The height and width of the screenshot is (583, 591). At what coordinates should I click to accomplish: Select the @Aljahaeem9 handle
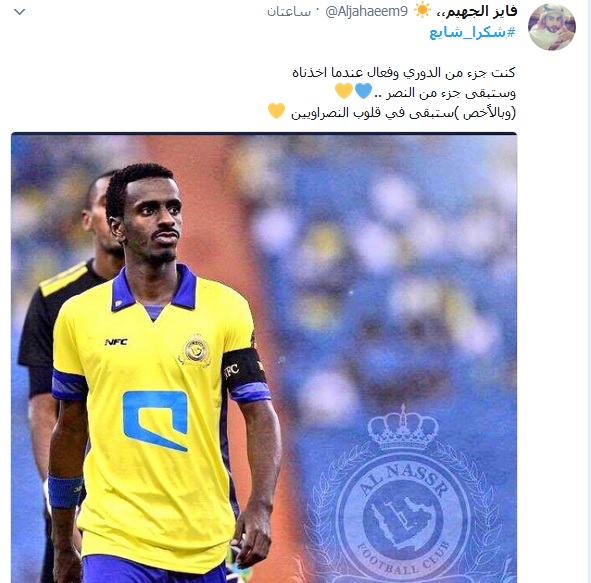coord(366,12)
